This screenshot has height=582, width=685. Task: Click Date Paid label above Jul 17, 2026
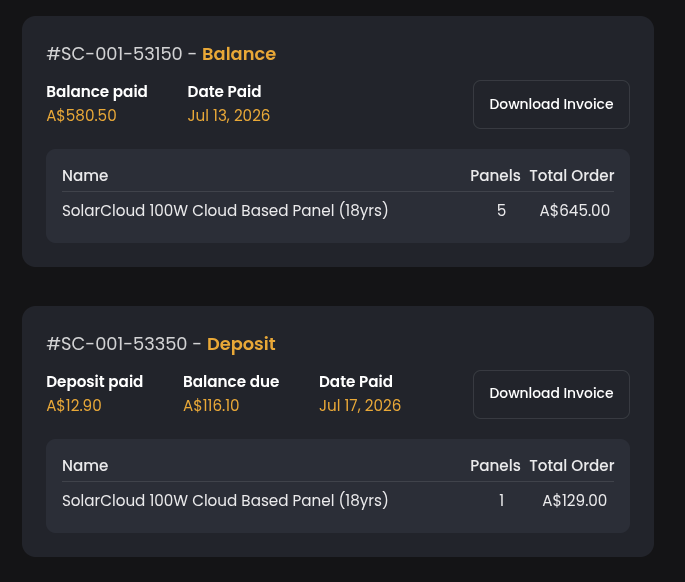click(356, 382)
